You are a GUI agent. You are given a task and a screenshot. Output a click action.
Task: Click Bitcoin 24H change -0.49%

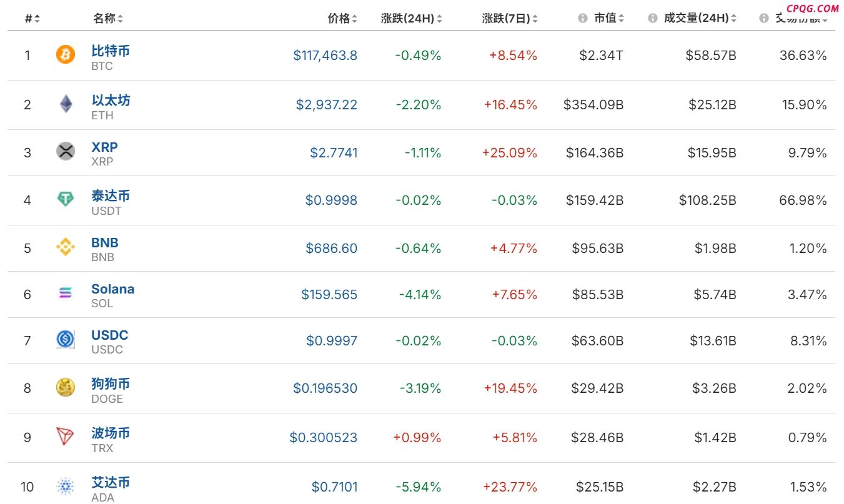(418, 55)
